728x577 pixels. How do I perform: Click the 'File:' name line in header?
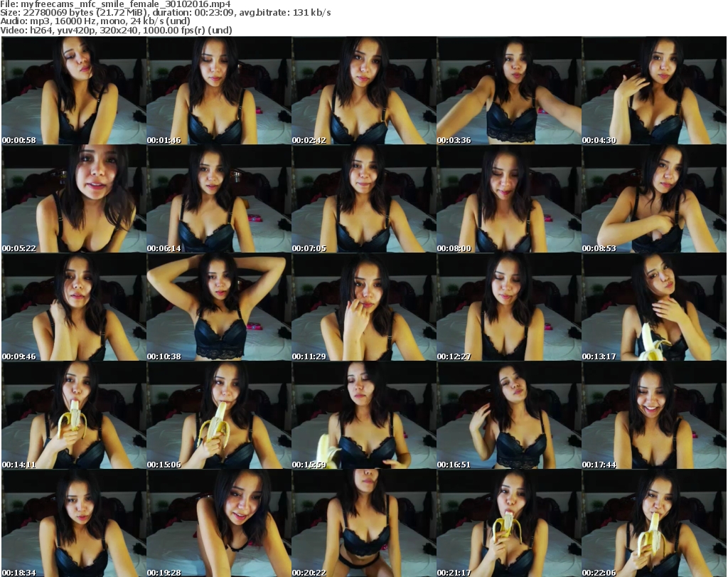tap(115, 4)
